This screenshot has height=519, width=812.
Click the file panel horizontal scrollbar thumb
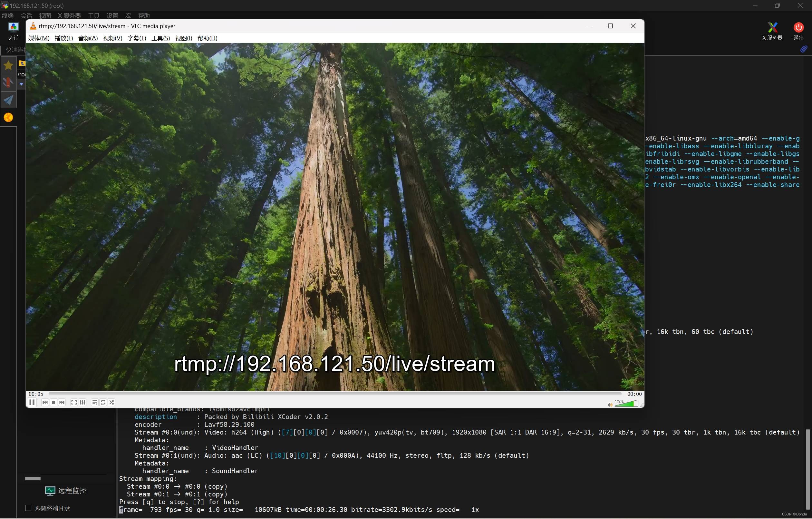point(33,478)
